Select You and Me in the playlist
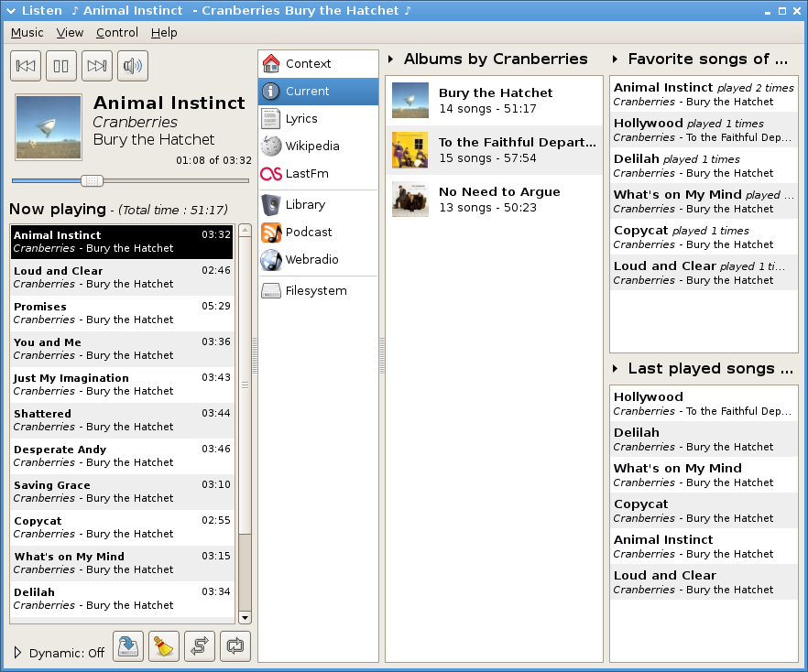 122,349
